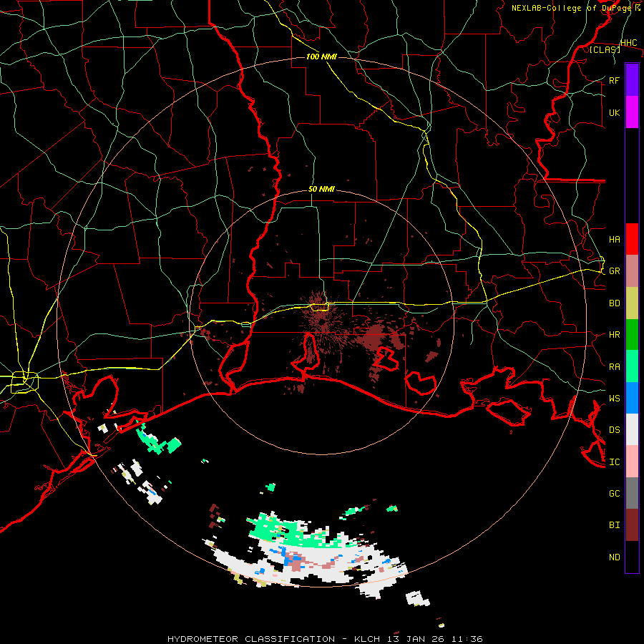Click the HR dark green legend swatch

(x=632, y=334)
